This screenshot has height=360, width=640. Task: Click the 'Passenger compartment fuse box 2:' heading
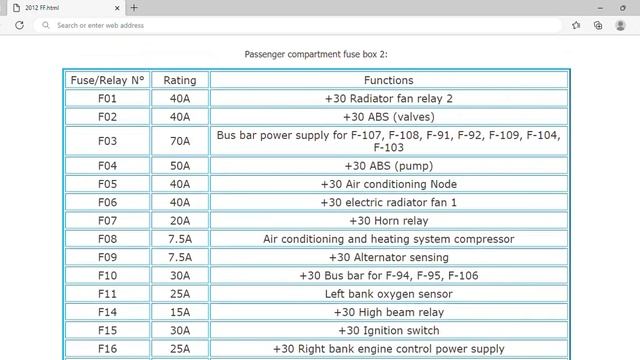tap(316, 54)
